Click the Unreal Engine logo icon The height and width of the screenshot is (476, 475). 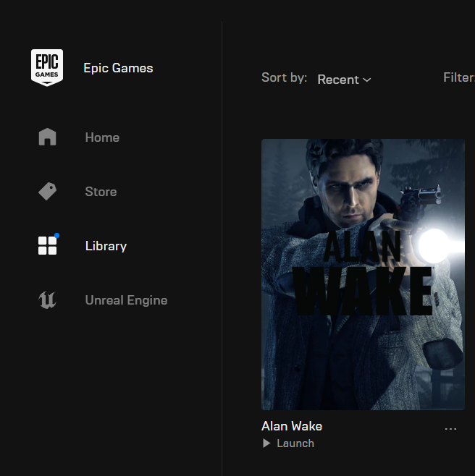pos(47,300)
